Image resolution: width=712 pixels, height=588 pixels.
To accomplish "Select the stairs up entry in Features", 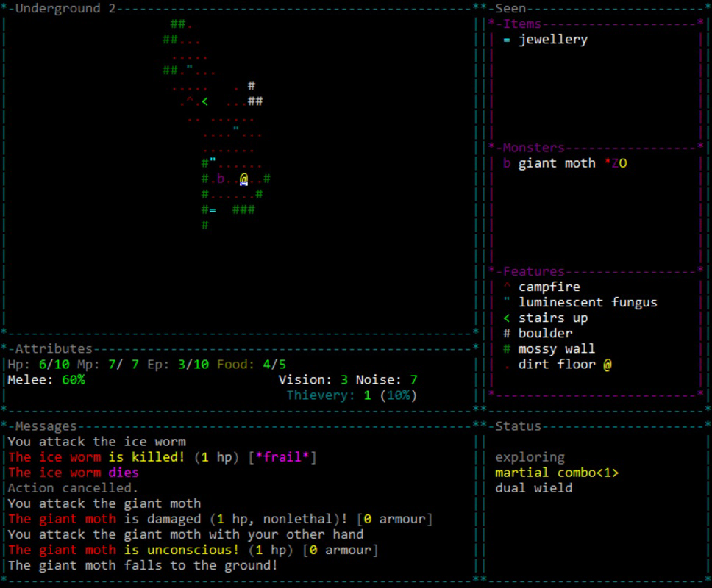I will [545, 318].
